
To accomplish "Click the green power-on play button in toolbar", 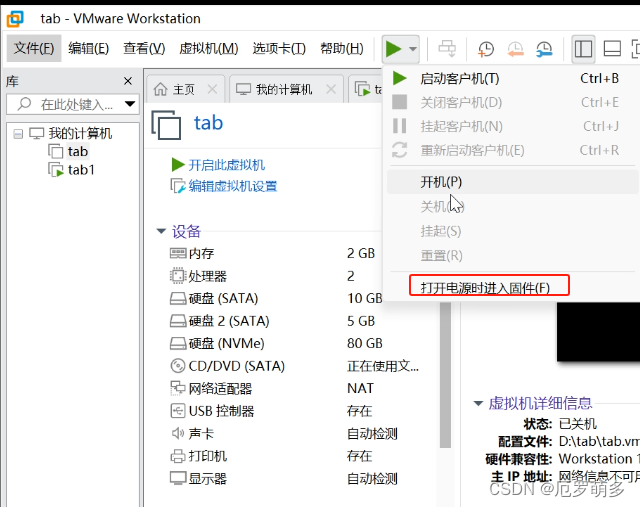I will [393, 49].
